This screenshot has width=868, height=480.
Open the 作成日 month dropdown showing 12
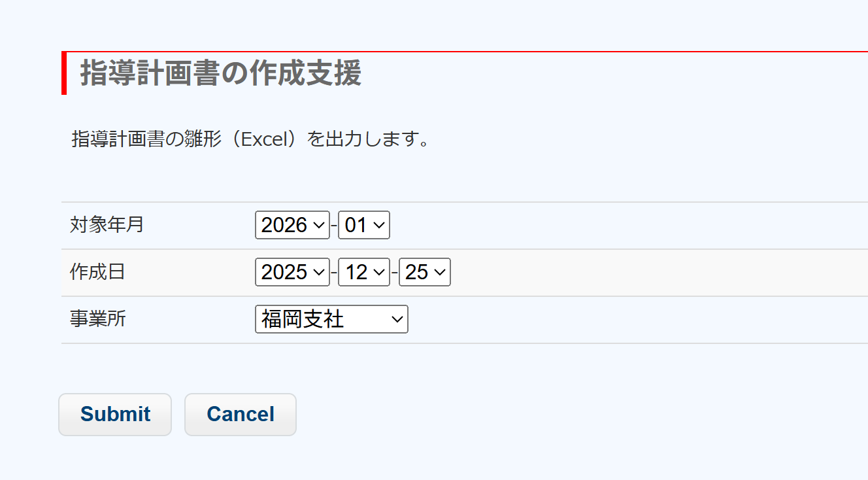pyautogui.click(x=363, y=272)
